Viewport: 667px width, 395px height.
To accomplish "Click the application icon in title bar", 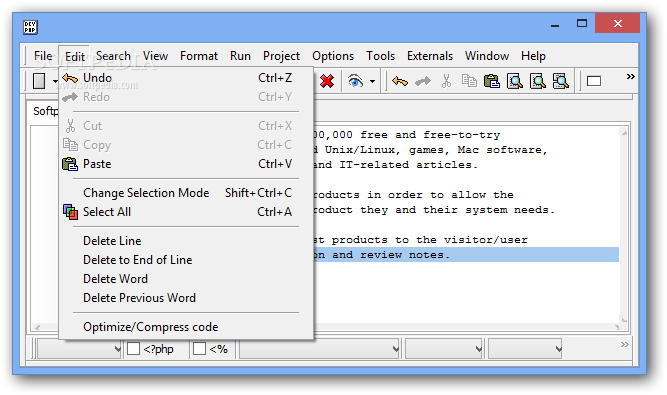I will pyautogui.click(x=30, y=27).
